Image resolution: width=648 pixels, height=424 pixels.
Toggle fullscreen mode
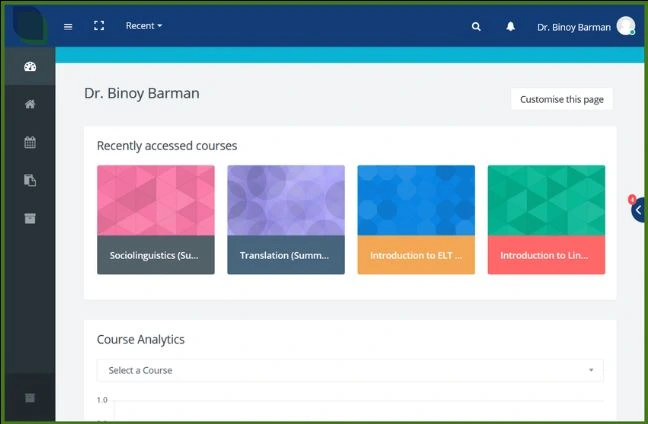click(99, 26)
